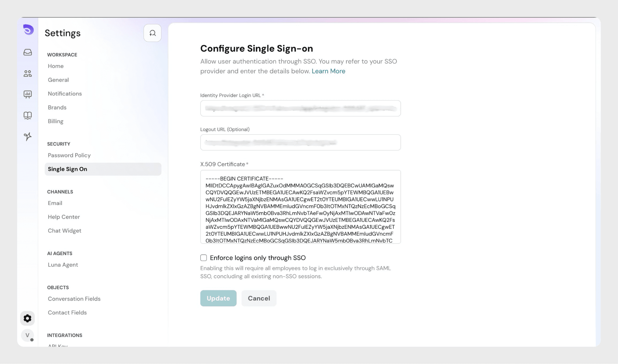
Task: Click the settings gear icon
Action: (27, 318)
